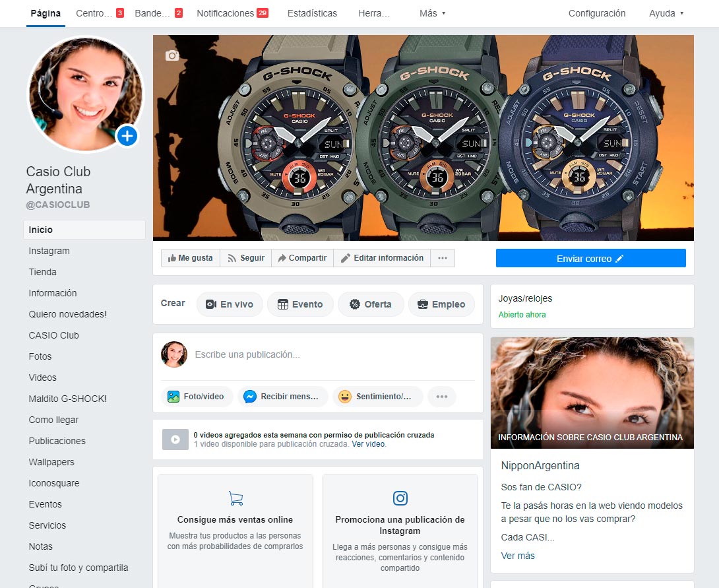Create an Evento
Viewport: 719px width, 588px height.
pyautogui.click(x=300, y=304)
